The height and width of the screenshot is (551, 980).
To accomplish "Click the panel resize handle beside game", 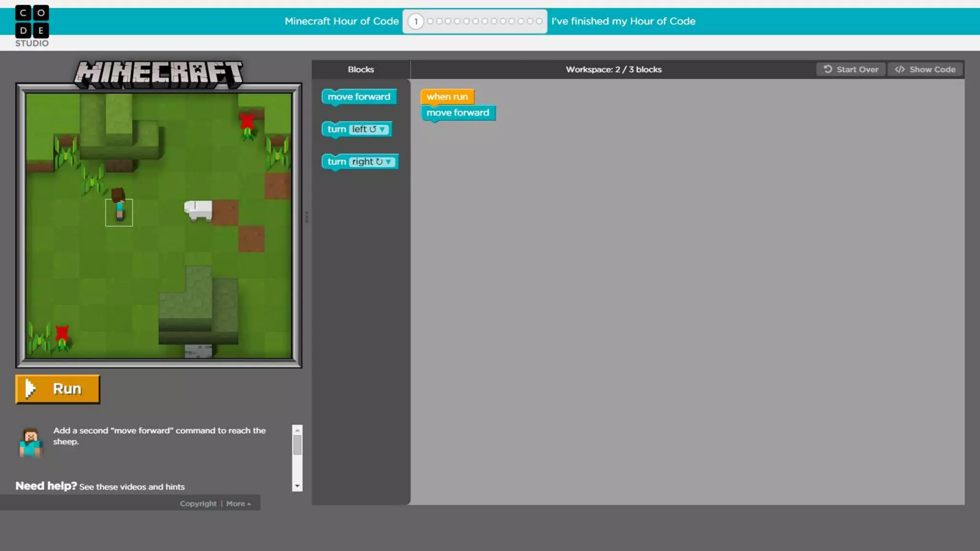I will pos(307,217).
